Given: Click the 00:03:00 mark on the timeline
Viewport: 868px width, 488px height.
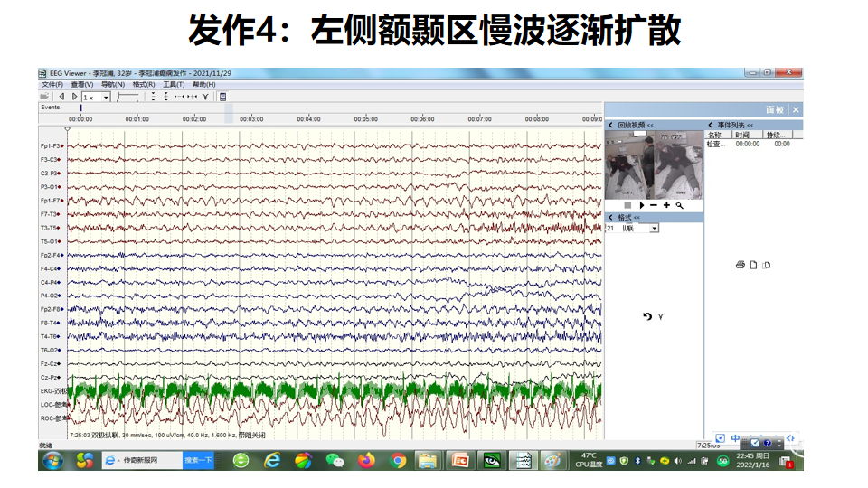Looking at the screenshot, I should [251, 118].
